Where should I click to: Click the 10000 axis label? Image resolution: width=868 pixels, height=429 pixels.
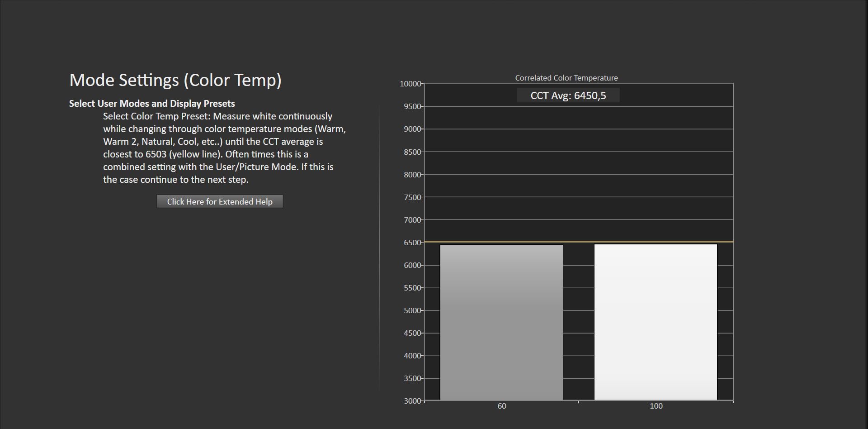click(x=410, y=84)
